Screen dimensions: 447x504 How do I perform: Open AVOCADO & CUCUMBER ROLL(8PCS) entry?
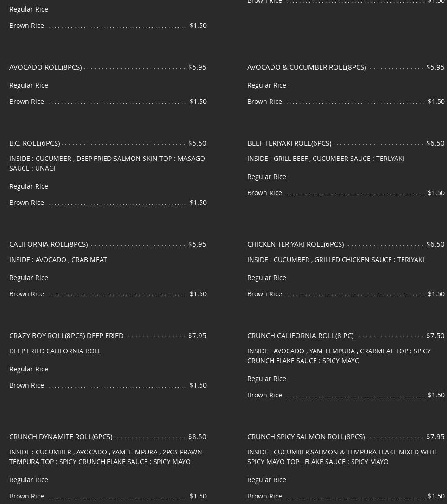(307, 67)
